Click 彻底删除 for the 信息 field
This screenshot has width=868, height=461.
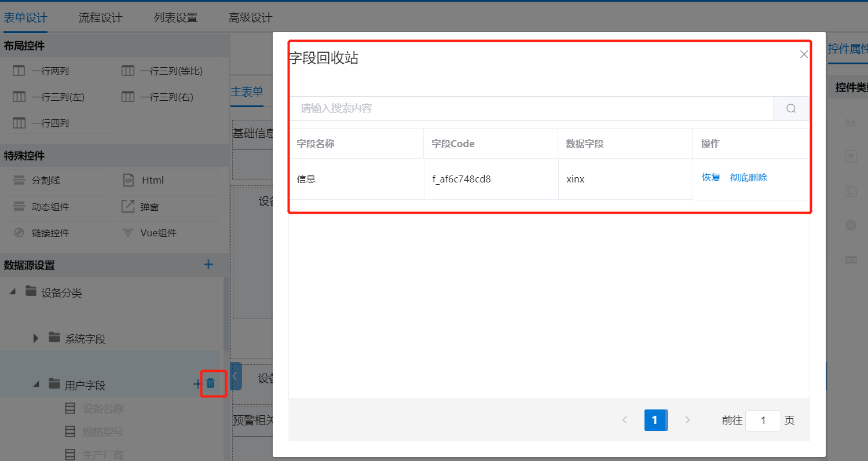[749, 177]
